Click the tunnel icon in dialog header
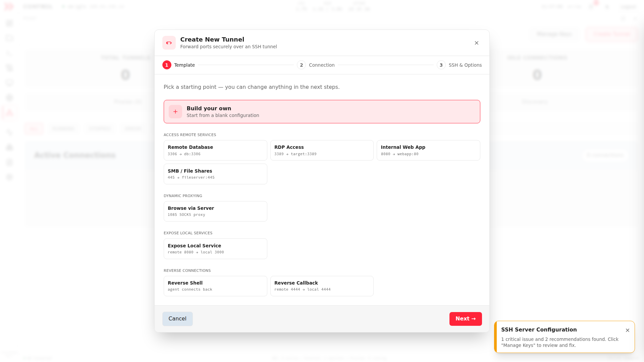Viewport: 644px width, 362px height. click(169, 43)
